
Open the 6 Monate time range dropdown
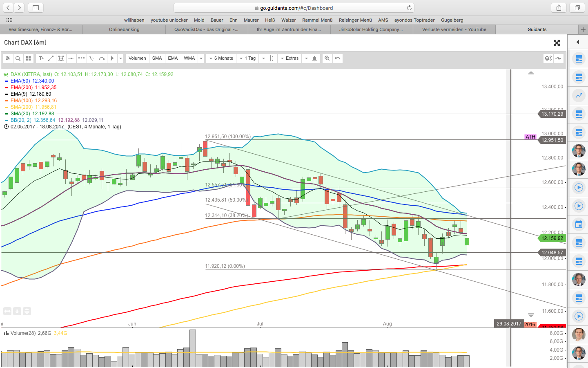pos(221,58)
